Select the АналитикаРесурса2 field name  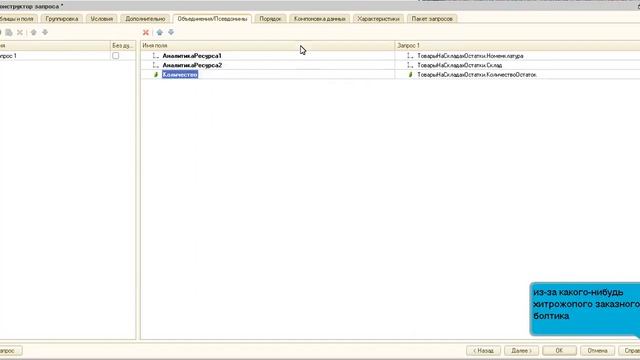192,65
